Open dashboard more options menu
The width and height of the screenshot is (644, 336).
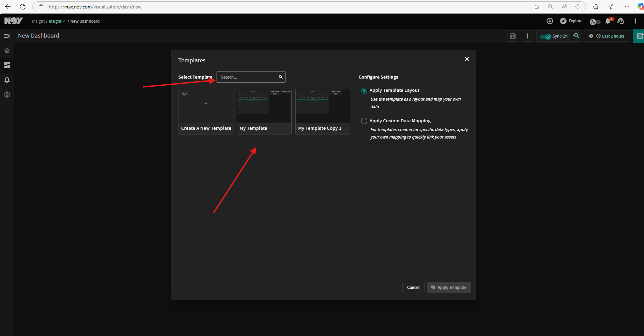pyautogui.click(x=527, y=36)
